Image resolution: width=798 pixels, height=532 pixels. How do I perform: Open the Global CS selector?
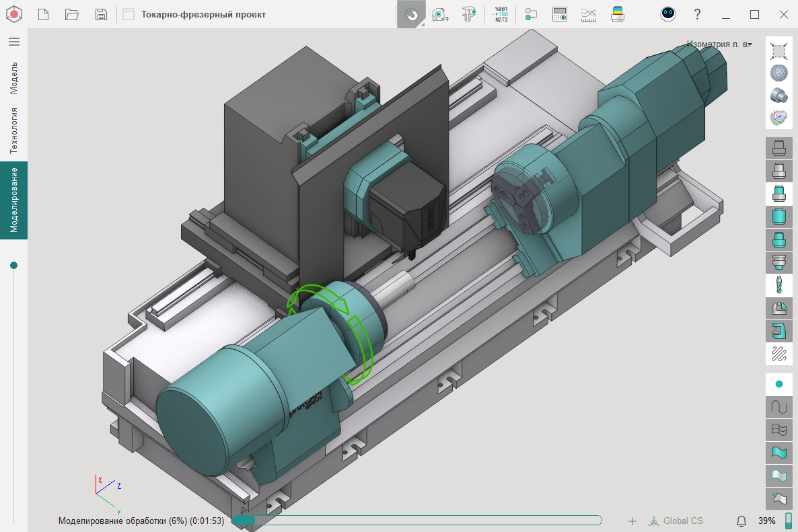676,521
